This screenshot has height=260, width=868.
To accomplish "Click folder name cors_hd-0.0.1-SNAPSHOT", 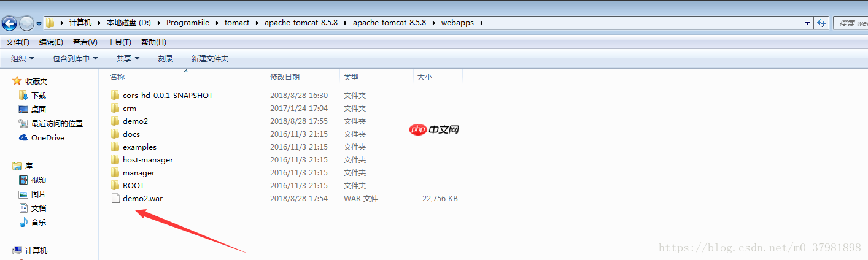I will (x=168, y=95).
